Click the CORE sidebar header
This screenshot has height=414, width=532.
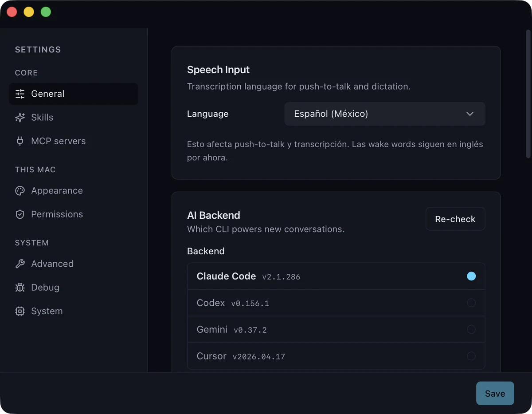click(26, 73)
